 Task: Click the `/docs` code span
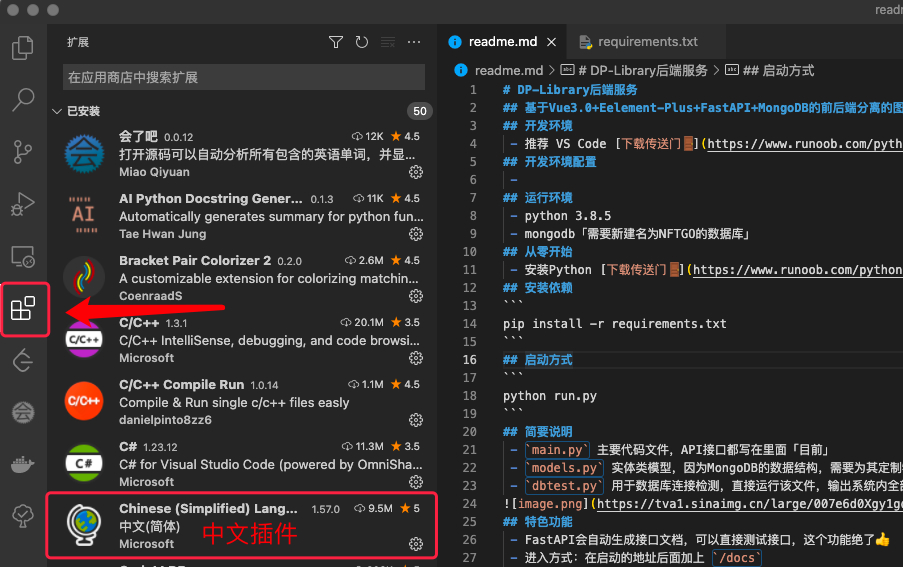(x=737, y=558)
